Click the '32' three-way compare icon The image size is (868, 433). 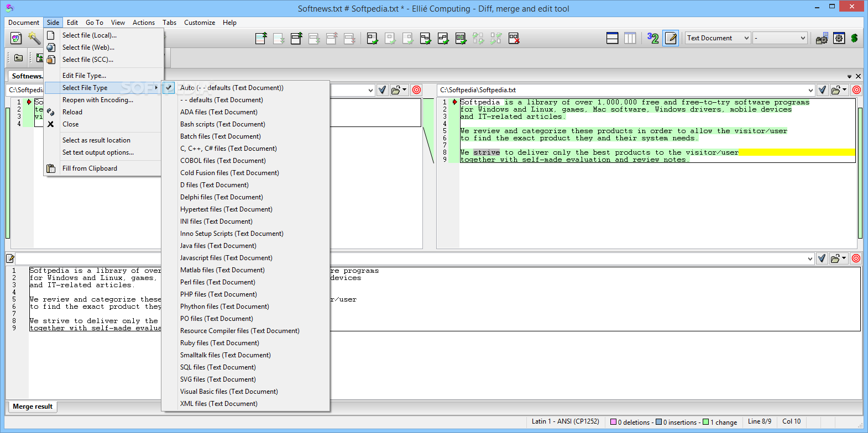click(653, 38)
